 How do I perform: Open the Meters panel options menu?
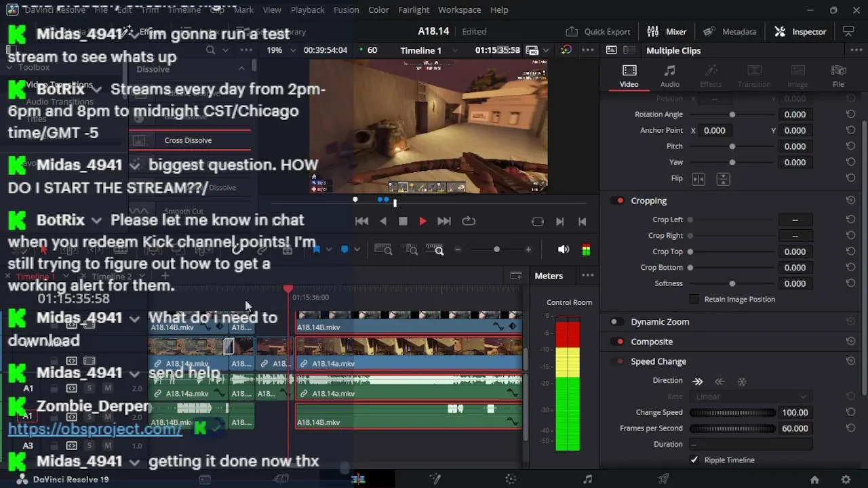(x=588, y=276)
